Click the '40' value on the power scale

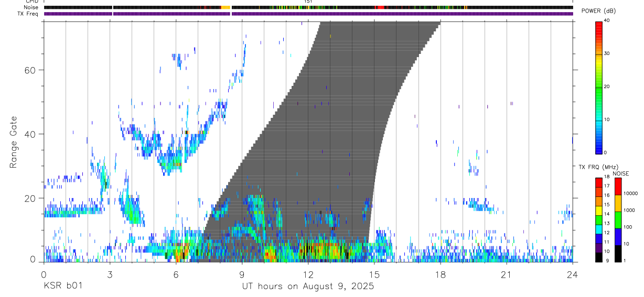click(606, 21)
